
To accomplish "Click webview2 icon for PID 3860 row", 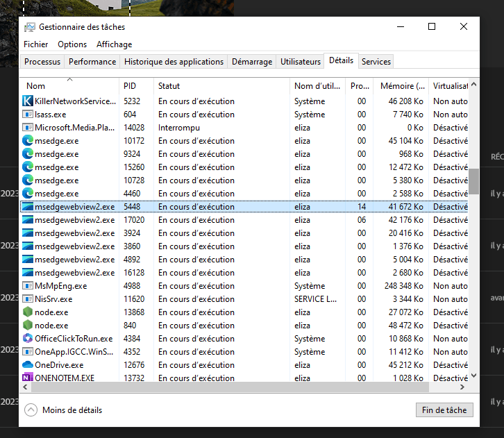I will click(x=28, y=246).
